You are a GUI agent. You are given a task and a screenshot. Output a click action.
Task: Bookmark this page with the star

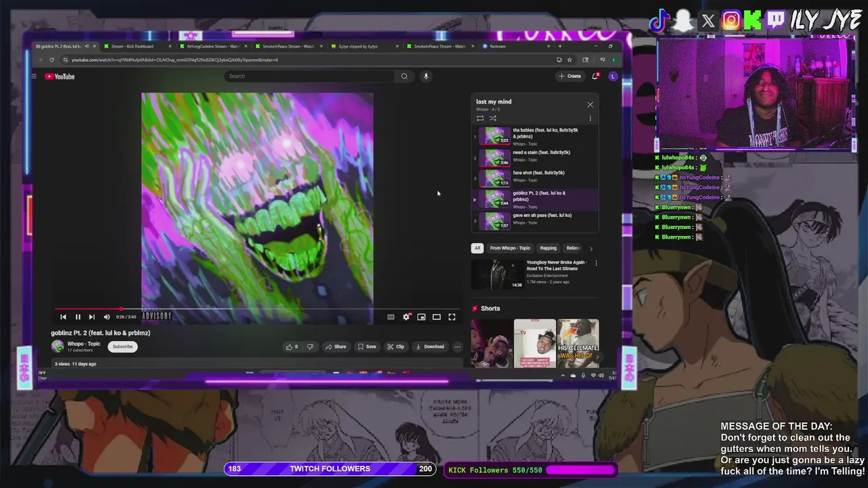point(570,60)
